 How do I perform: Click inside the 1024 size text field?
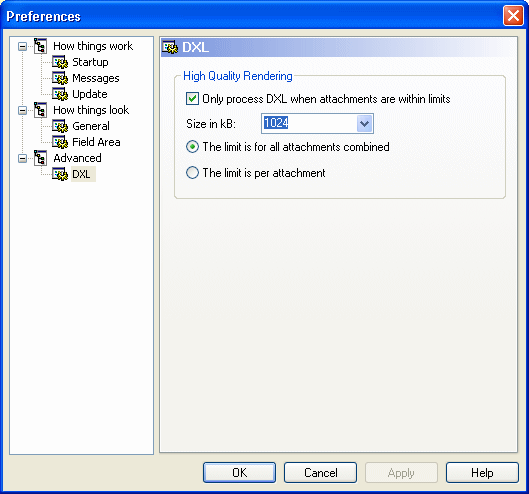(309, 124)
